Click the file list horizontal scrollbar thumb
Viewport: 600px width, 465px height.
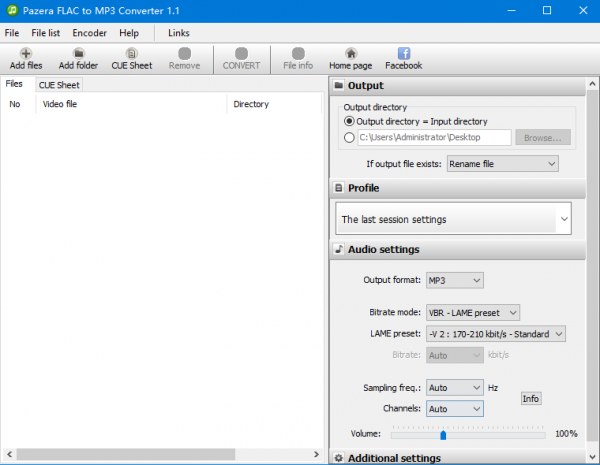[x=126, y=454]
